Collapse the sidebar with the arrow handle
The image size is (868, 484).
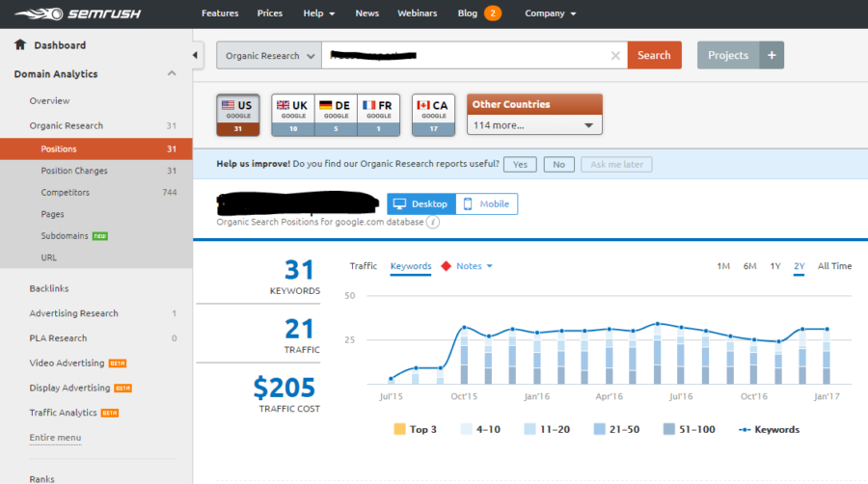point(195,55)
